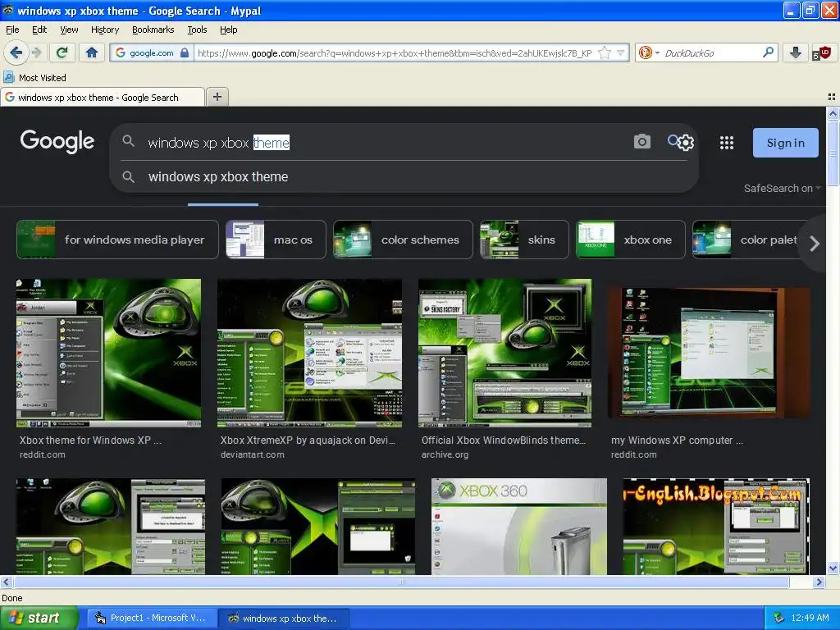Viewport: 840px width, 630px height.
Task: Select the Mypal browser taskbar button
Action: (x=285, y=619)
